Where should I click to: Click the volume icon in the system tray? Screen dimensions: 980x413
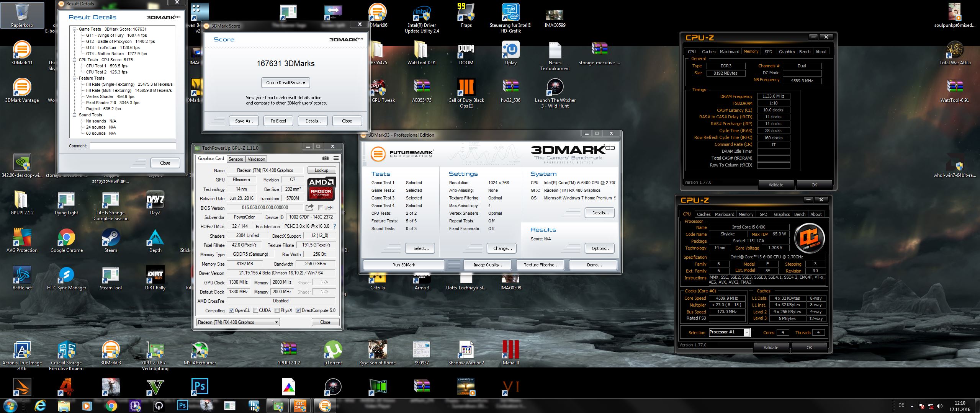(x=940, y=406)
